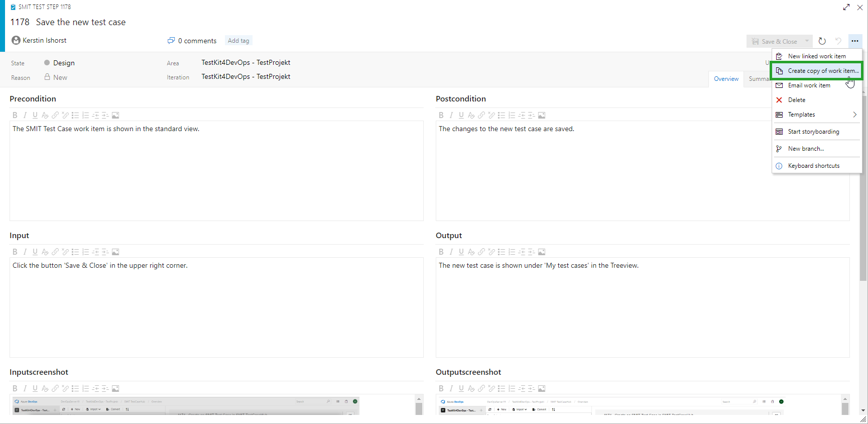Choose Delete from the actions menu
The height and width of the screenshot is (424, 868).
[796, 100]
